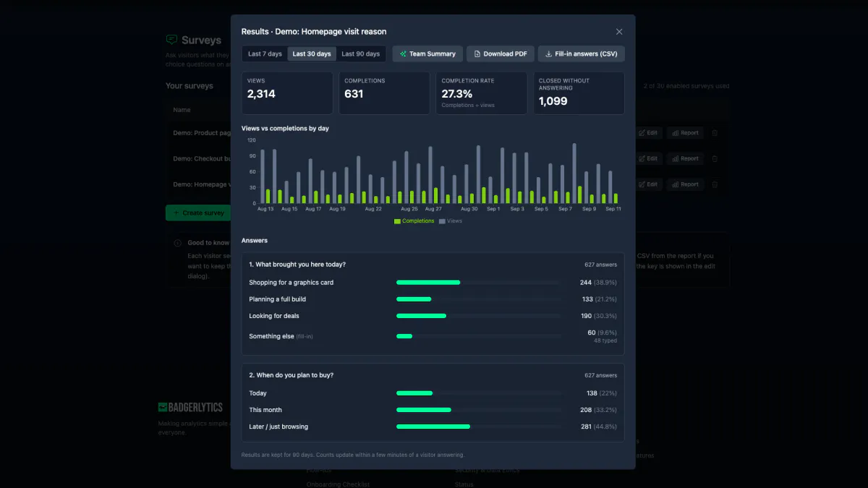This screenshot has width=868, height=488.
Task: Remove the Demo: Homepage survey via trash icon
Action: coord(715,184)
